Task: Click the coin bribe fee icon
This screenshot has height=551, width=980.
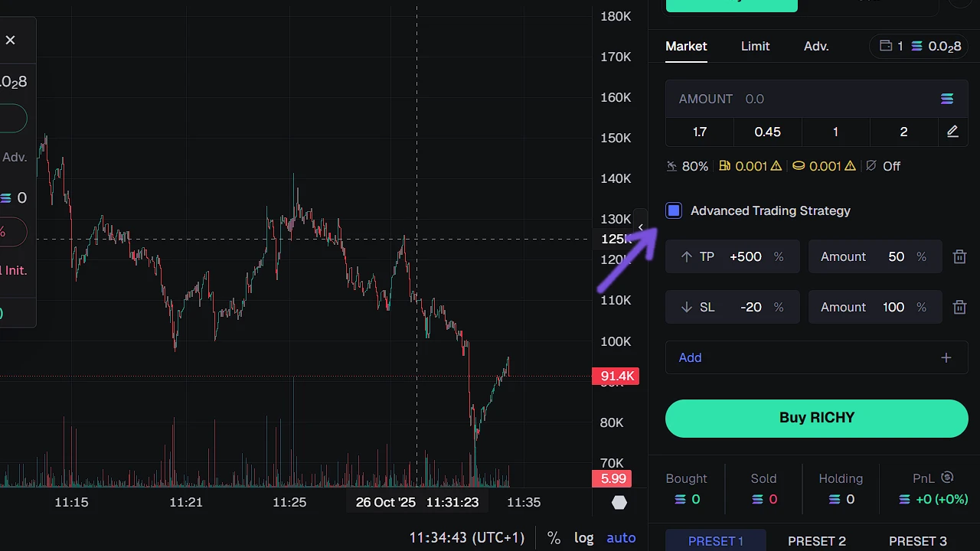Action: tap(799, 166)
